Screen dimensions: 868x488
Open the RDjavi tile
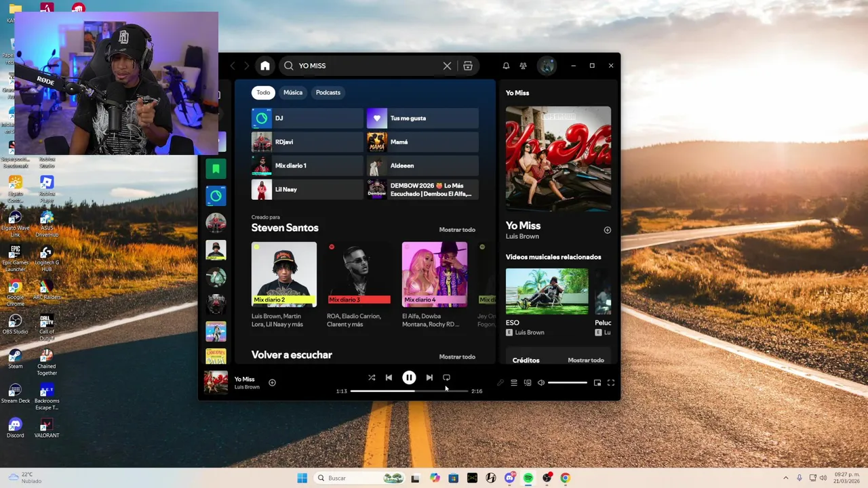coord(307,142)
